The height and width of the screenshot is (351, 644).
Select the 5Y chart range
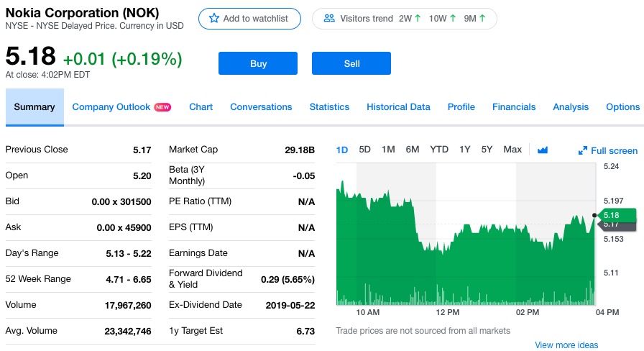(x=487, y=149)
